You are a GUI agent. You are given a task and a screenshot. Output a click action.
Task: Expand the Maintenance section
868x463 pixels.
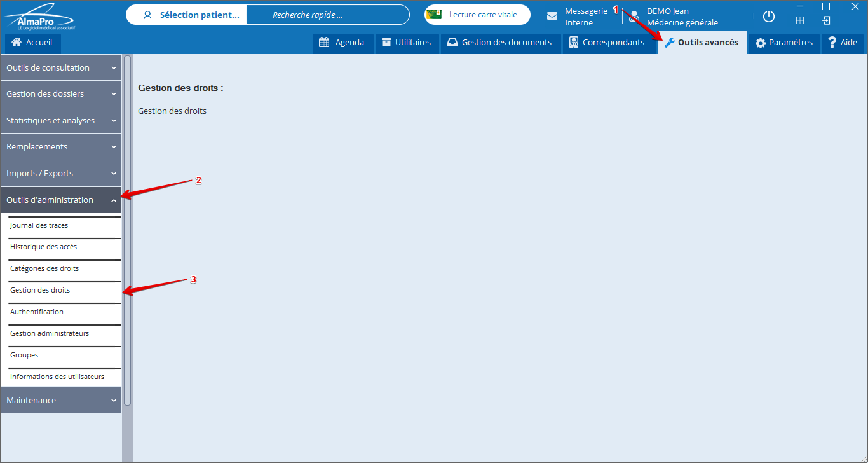point(60,400)
